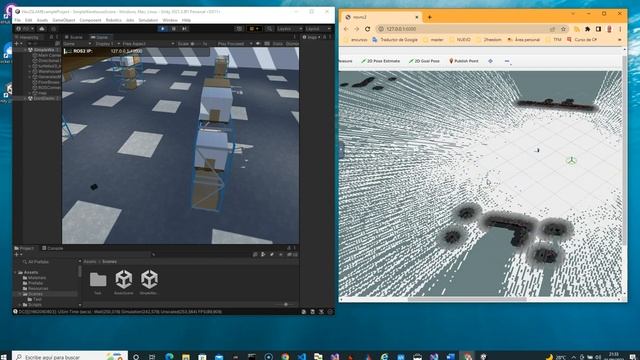640x360 pixels.
Task: Expand the Scripts folder in Project tree
Action: click(20, 304)
